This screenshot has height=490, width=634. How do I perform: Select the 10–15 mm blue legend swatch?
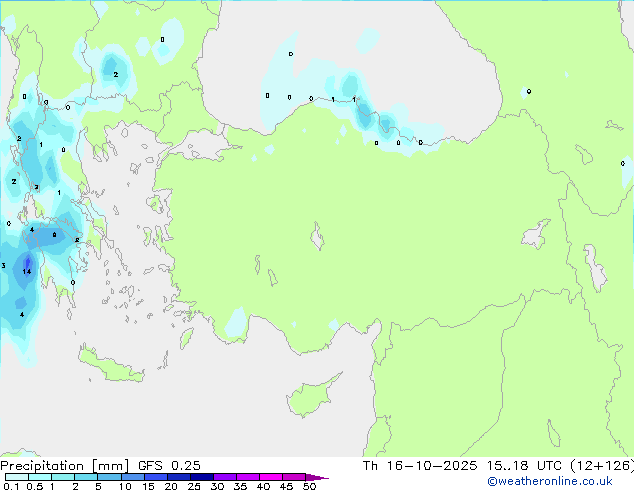pos(133,477)
